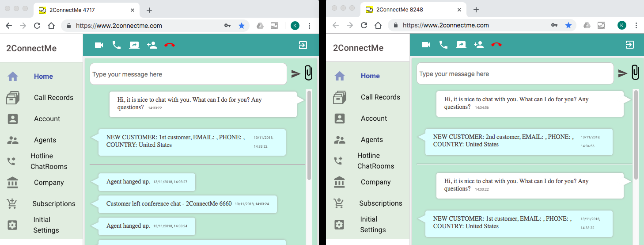Select the 2ConnectMe 8248 browser tab
This screenshot has width=644, height=245.
414,10
